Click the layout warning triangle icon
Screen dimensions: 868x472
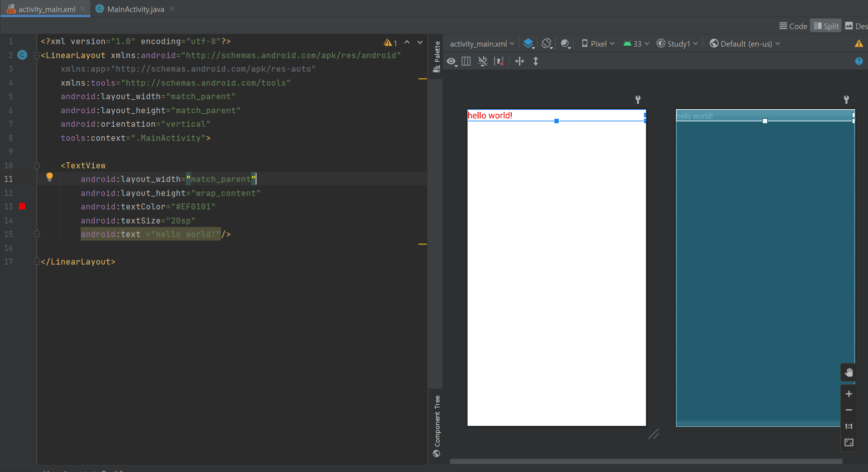point(859,44)
